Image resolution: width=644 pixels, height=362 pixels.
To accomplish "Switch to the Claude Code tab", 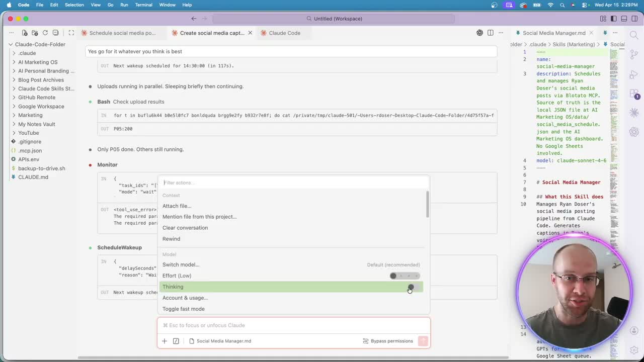I will tap(284, 33).
